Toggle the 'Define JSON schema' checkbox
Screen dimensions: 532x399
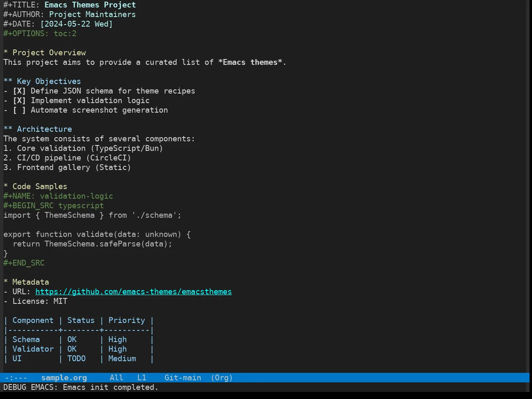(19, 91)
